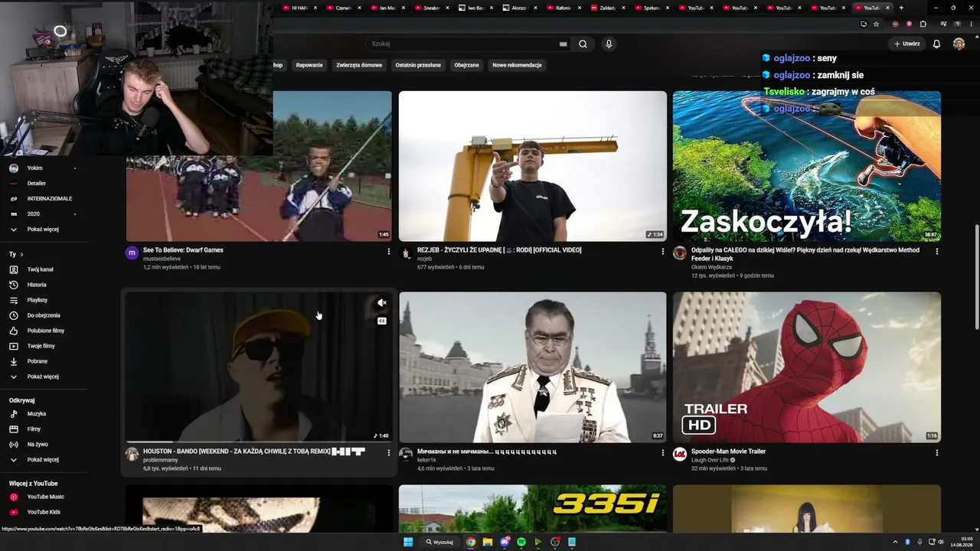The height and width of the screenshot is (551, 980).
Task: Show hidden system tray icons
Action: click(x=895, y=542)
